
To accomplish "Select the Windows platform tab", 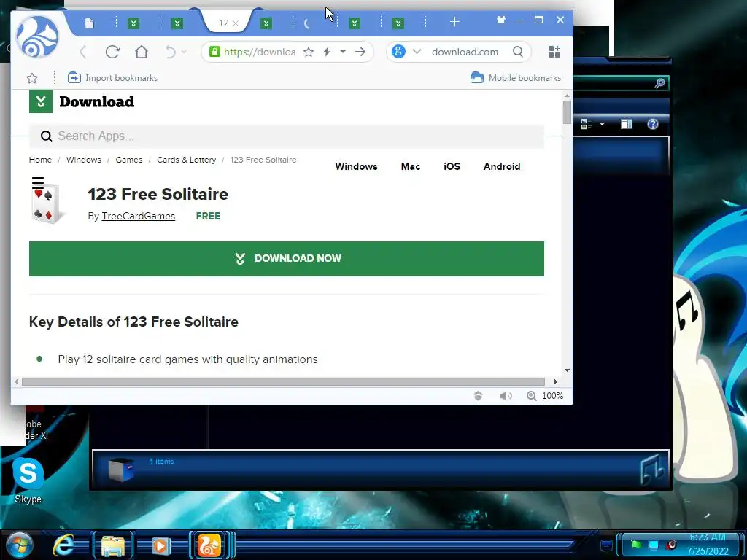I will click(x=356, y=166).
